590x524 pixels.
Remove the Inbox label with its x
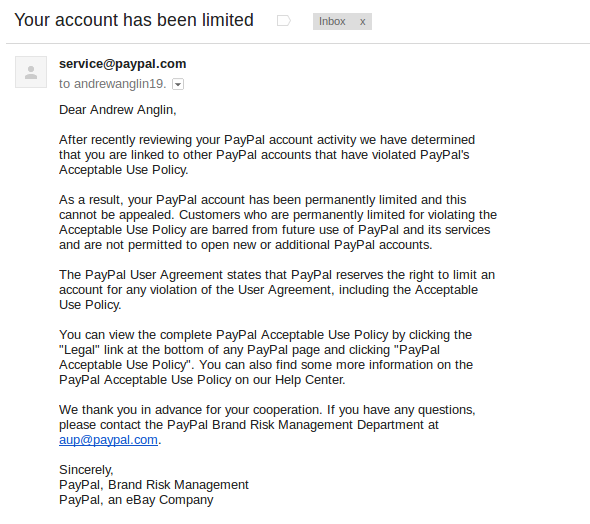point(362,22)
